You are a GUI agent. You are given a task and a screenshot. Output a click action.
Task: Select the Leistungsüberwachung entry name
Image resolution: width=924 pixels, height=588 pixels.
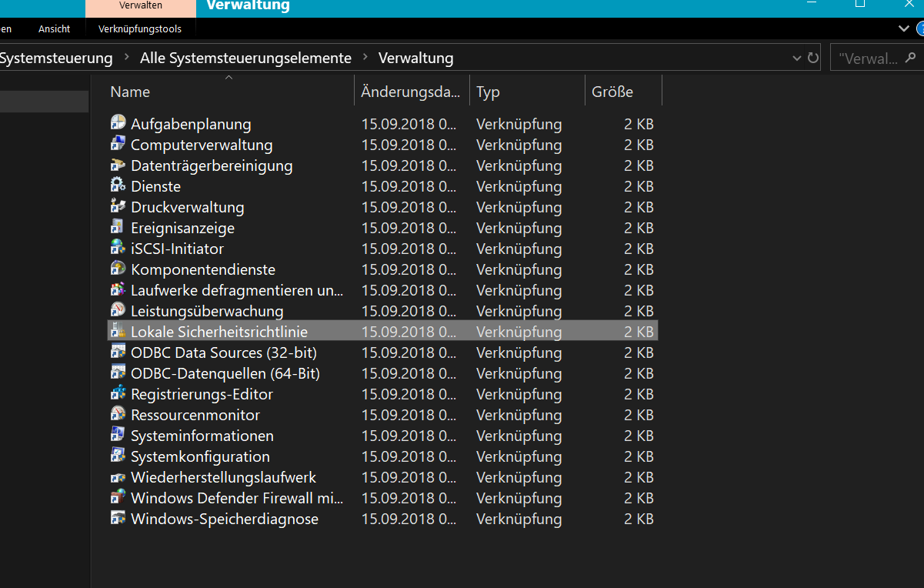tap(207, 311)
